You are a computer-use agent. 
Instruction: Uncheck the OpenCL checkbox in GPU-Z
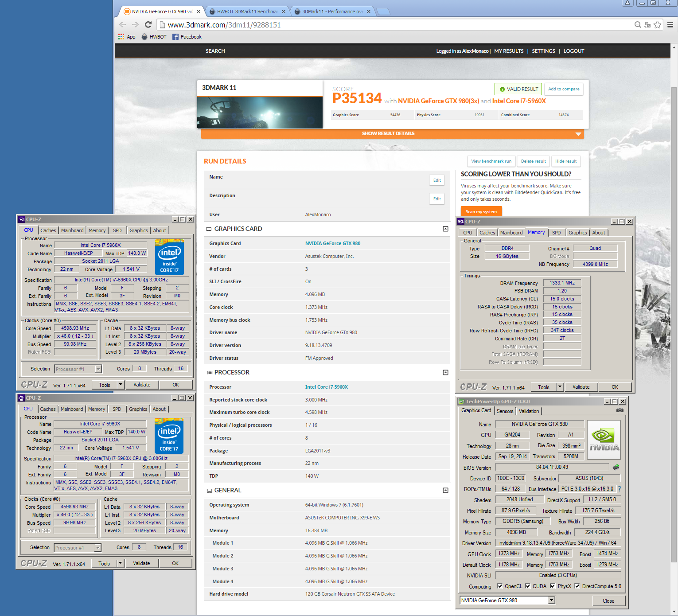[500, 586]
